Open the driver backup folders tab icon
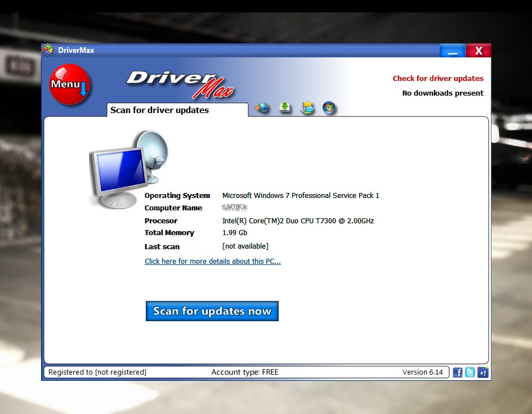 click(307, 107)
